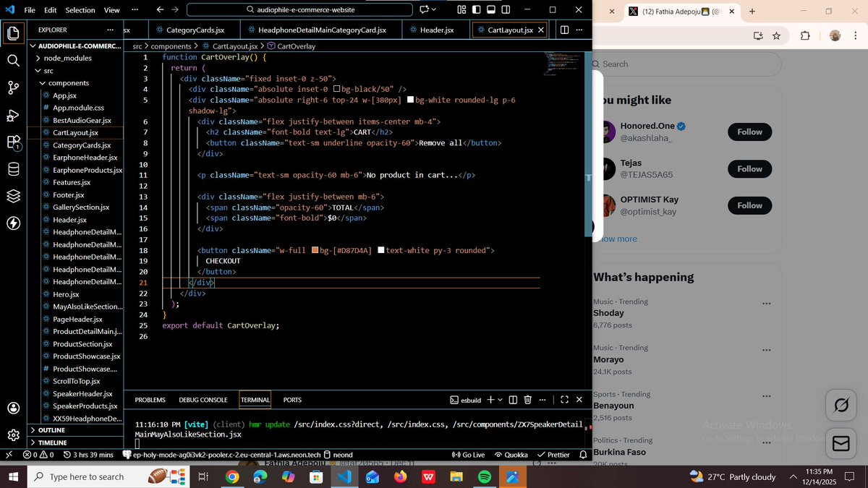This screenshot has width=868, height=488.
Task: Open Source Control view in activity bar
Action: coord(13,87)
